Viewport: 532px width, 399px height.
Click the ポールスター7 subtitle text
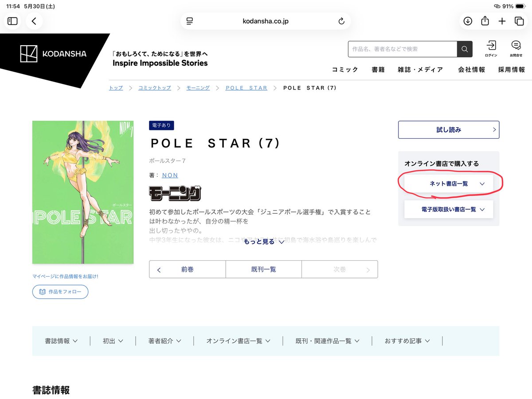(x=168, y=160)
